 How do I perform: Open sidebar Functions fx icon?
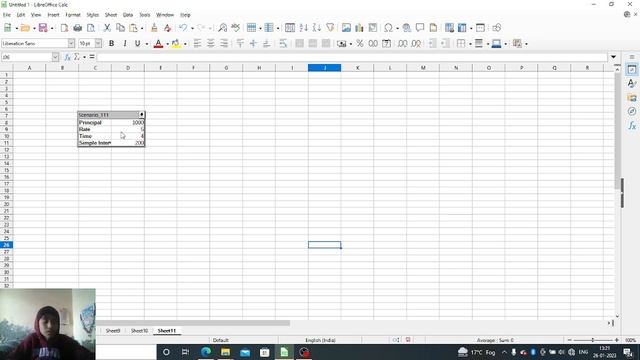pos(632,125)
